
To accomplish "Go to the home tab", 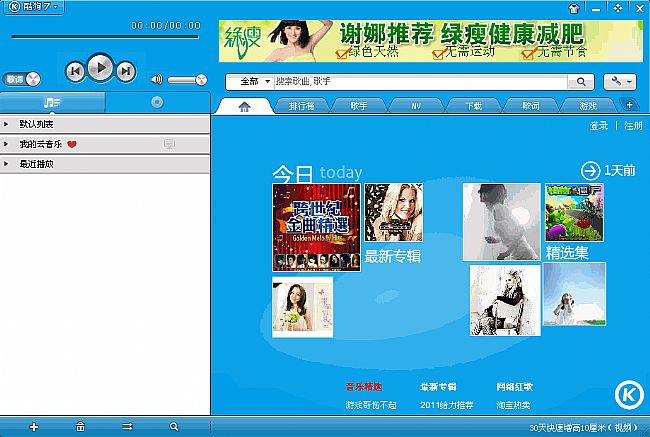I will (245, 107).
